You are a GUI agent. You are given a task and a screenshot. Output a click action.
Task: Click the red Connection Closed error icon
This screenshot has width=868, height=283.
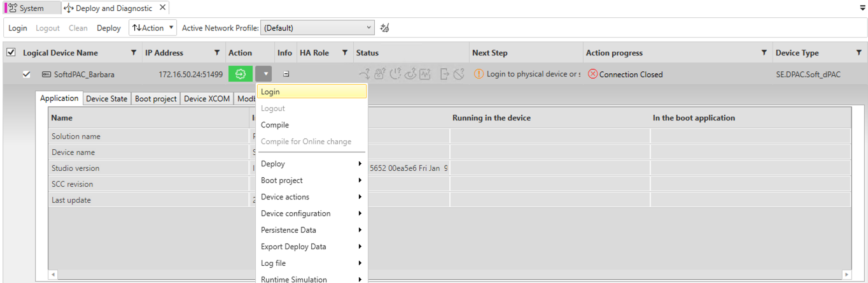pyautogui.click(x=592, y=74)
